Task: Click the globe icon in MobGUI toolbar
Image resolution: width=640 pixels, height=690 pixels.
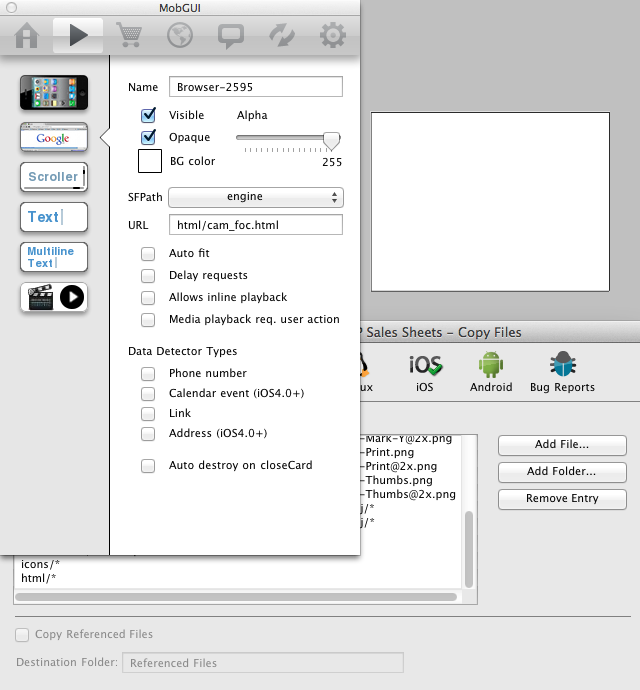Action: pos(179,37)
